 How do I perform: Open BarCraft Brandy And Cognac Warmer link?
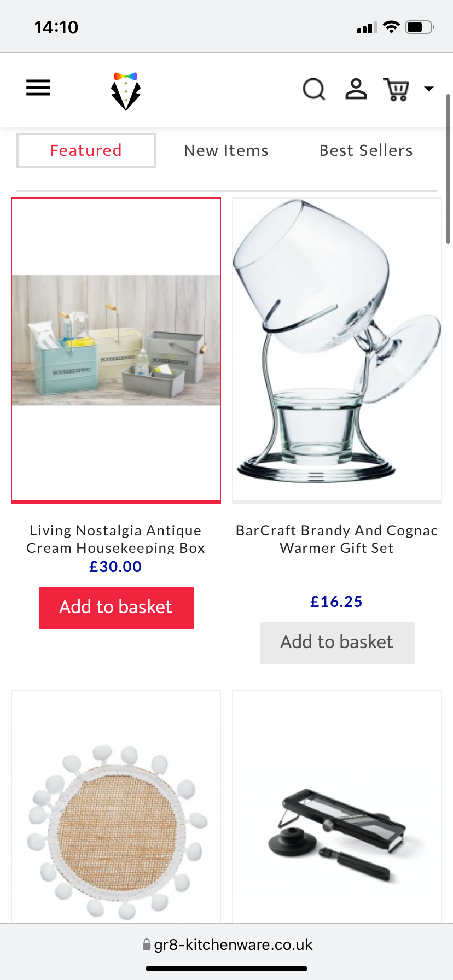pos(337,539)
